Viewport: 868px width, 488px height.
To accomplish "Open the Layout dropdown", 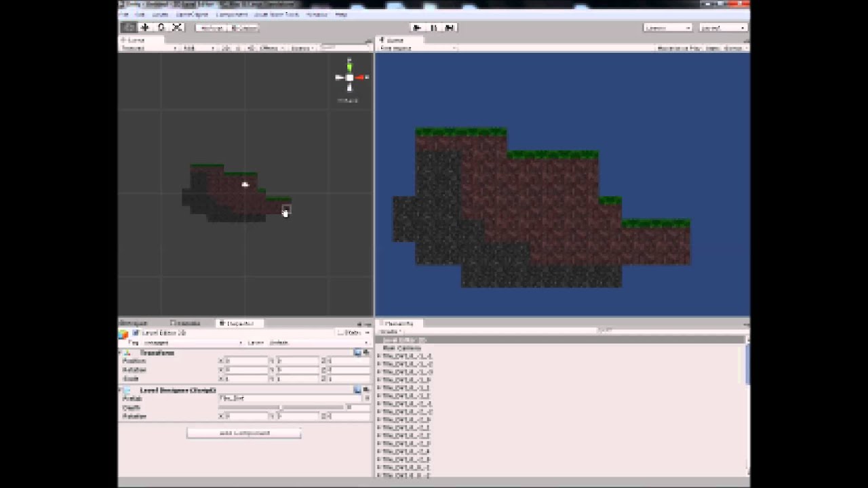I will 723,28.
